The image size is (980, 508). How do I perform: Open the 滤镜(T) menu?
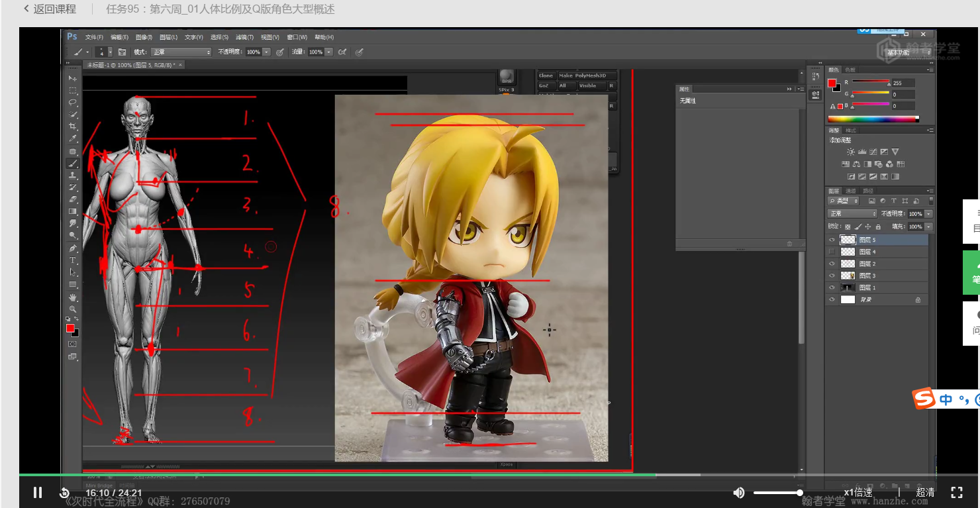(x=244, y=37)
